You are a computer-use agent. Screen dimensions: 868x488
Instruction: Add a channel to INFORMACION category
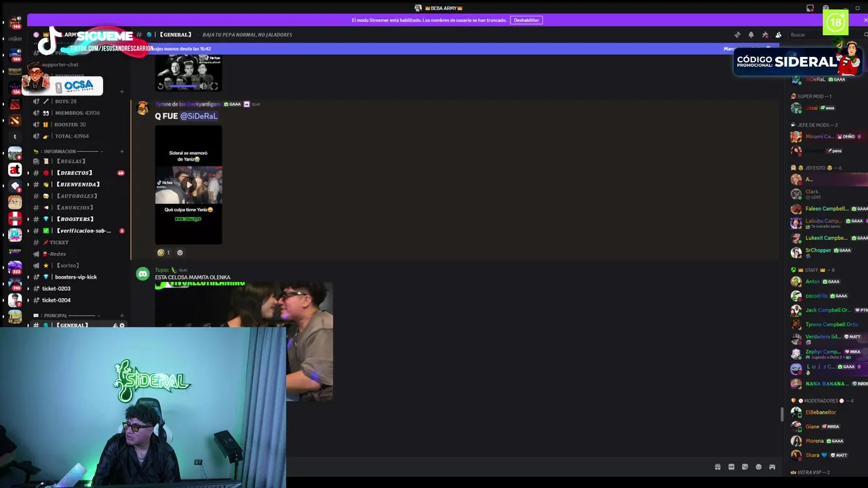click(x=122, y=151)
